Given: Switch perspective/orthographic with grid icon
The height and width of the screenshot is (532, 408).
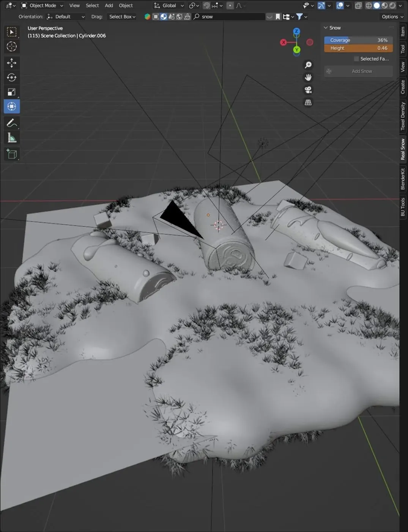Looking at the screenshot, I should pyautogui.click(x=308, y=103).
